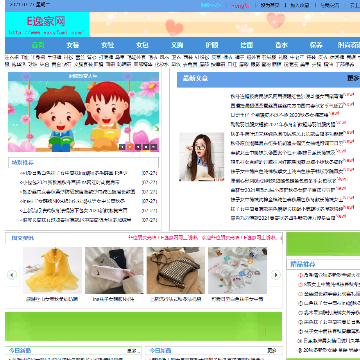Click the wide green banner above 今日新品

[x=143, y=326]
